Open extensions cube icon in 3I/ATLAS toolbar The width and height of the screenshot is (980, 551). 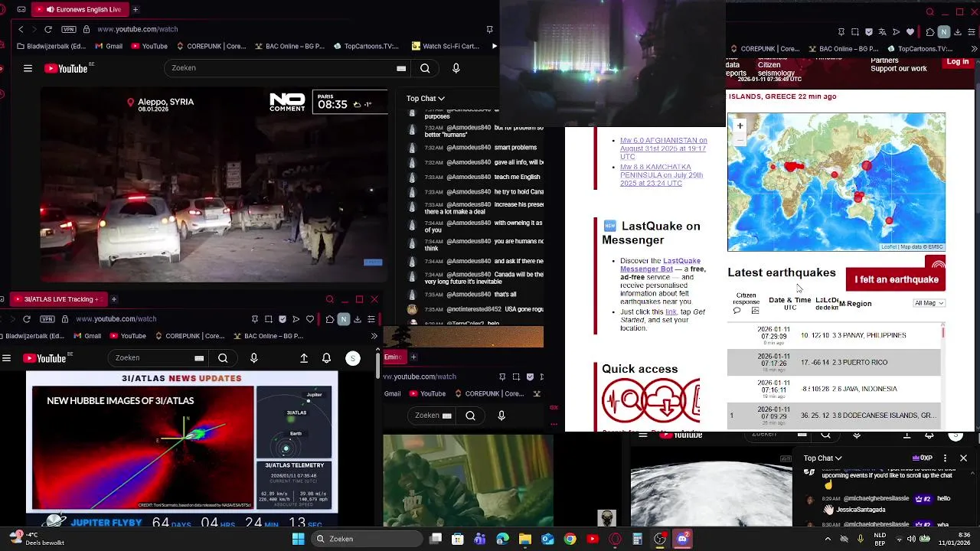pos(329,319)
